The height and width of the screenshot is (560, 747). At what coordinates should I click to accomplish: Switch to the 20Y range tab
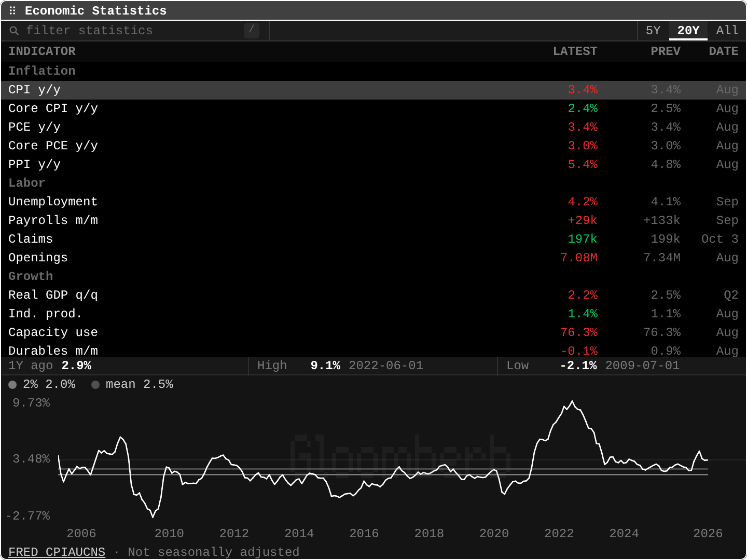coord(688,31)
